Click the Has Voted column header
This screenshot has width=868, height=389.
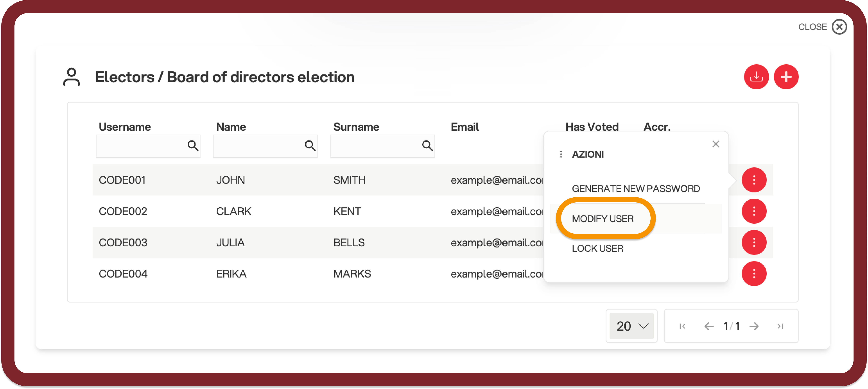pos(592,127)
